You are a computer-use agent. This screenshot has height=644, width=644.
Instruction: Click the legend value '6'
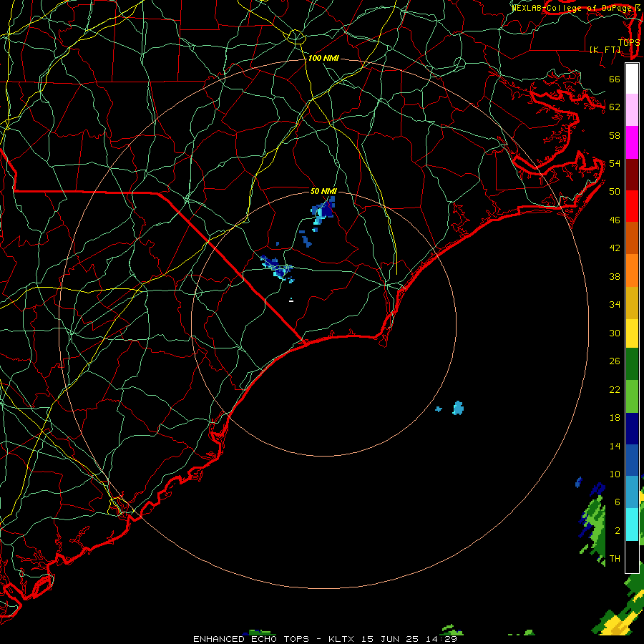(x=618, y=503)
